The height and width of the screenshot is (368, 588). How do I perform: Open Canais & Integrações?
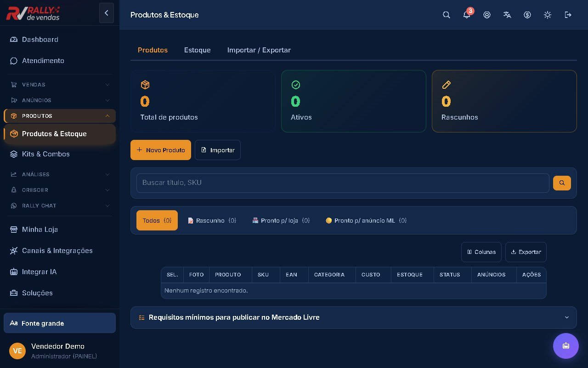pos(60,251)
